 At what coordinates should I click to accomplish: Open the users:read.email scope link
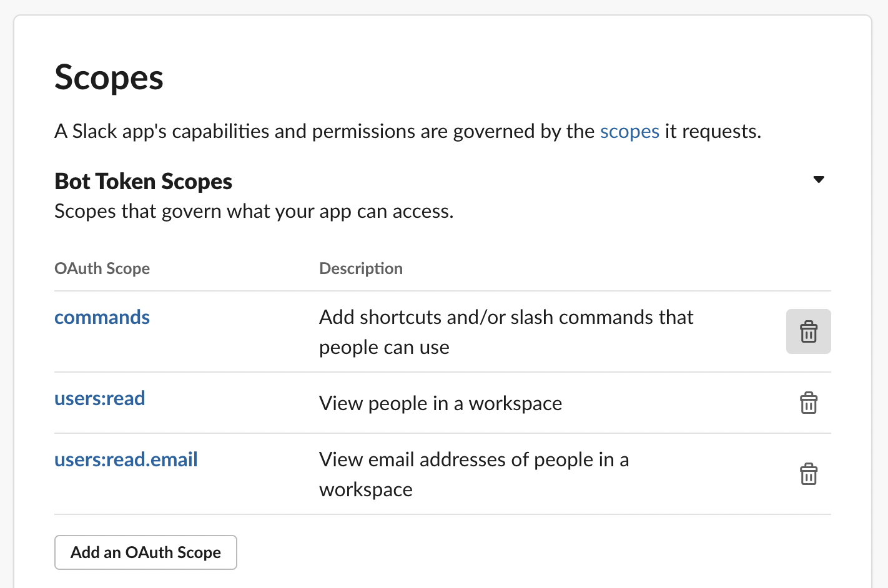pos(126,459)
